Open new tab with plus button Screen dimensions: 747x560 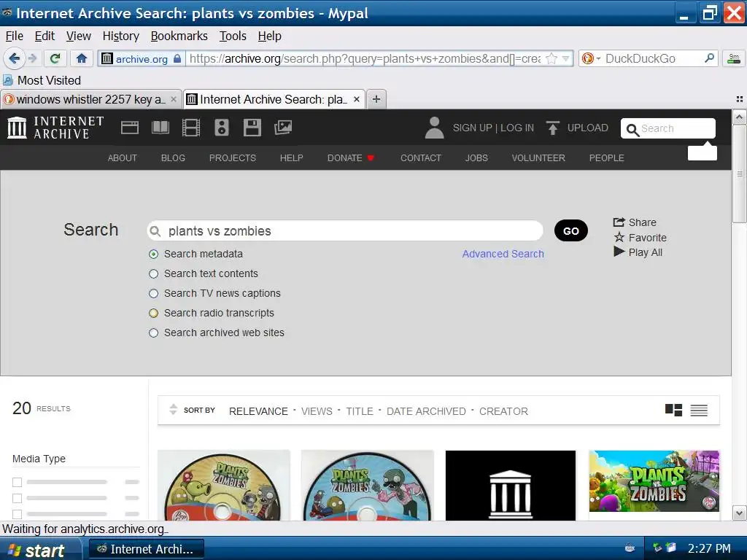(x=376, y=99)
